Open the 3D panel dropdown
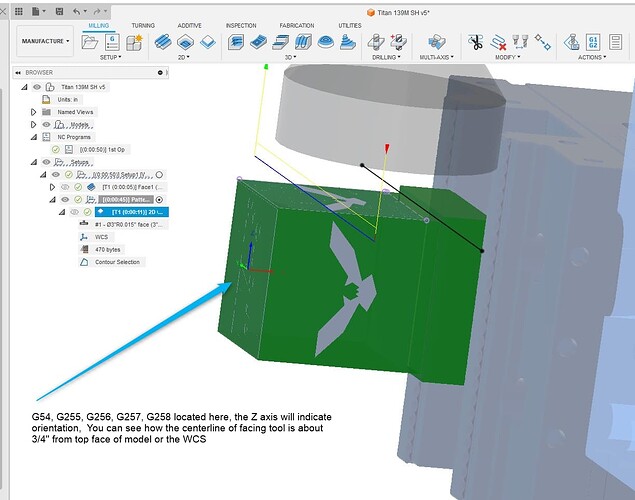This screenshot has width=635, height=500. (x=290, y=57)
